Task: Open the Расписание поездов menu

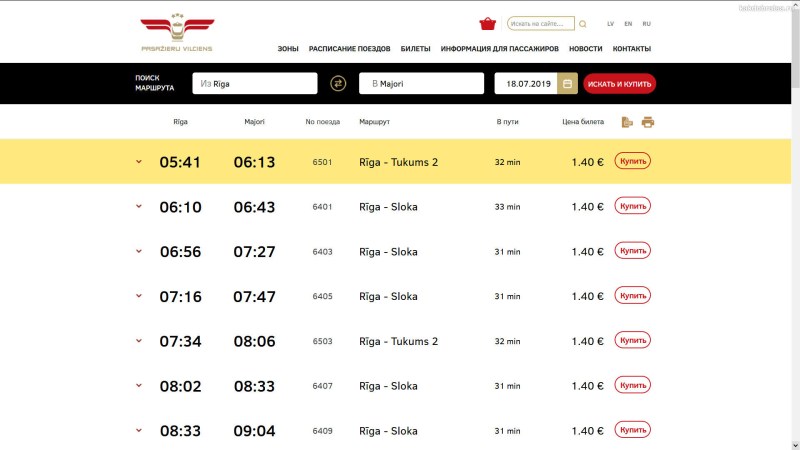Action: [349, 49]
